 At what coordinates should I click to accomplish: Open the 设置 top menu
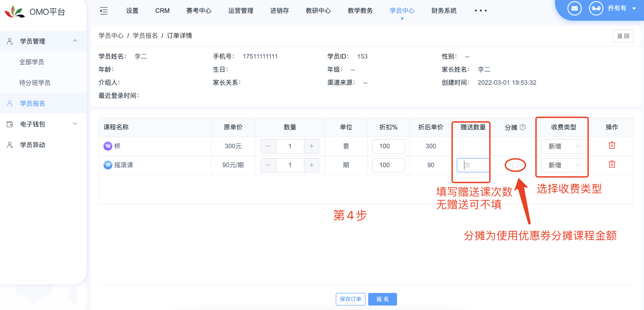click(x=132, y=11)
